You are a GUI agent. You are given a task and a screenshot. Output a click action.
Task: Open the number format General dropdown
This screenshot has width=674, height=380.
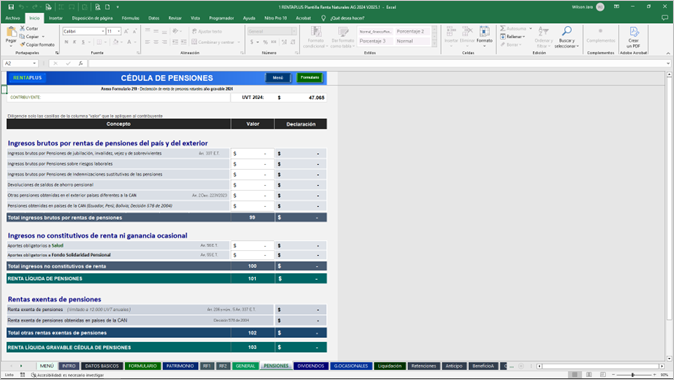[294, 31]
